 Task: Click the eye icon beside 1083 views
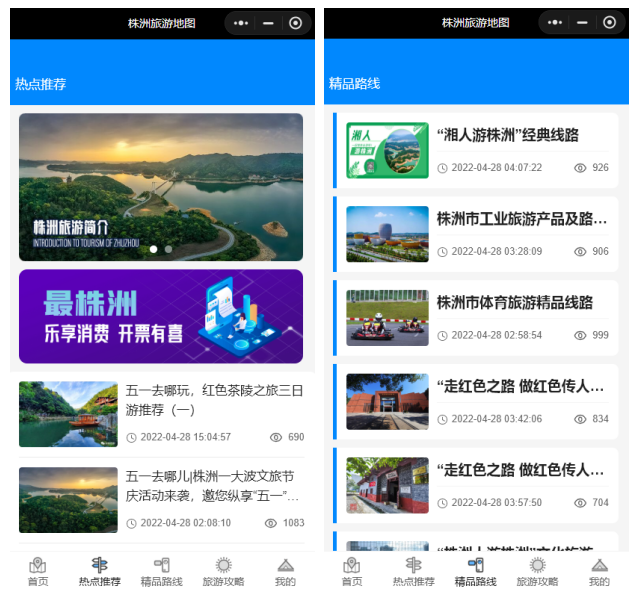pyautogui.click(x=270, y=523)
